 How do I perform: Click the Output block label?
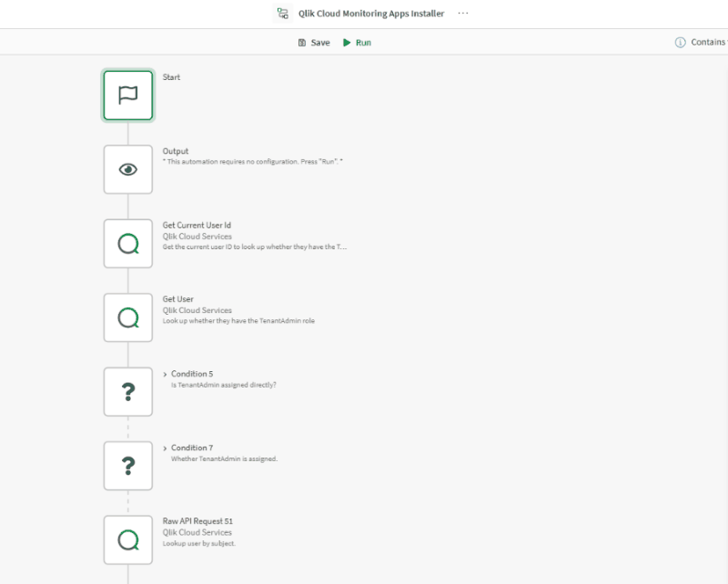[176, 151]
